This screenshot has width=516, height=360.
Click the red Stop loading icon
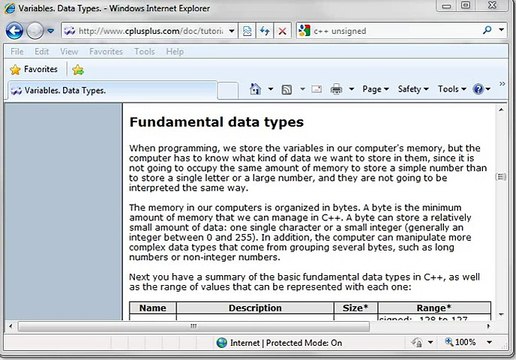(282, 31)
